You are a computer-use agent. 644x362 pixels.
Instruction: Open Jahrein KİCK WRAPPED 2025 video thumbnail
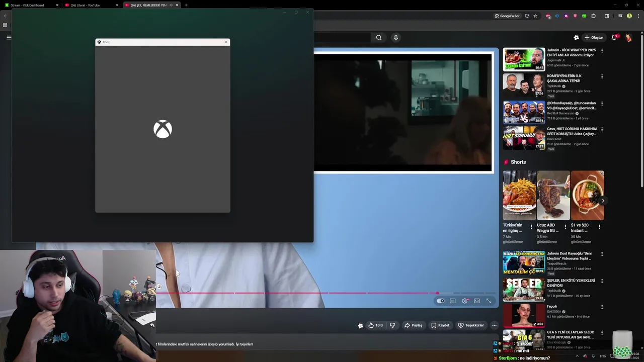[524, 59]
